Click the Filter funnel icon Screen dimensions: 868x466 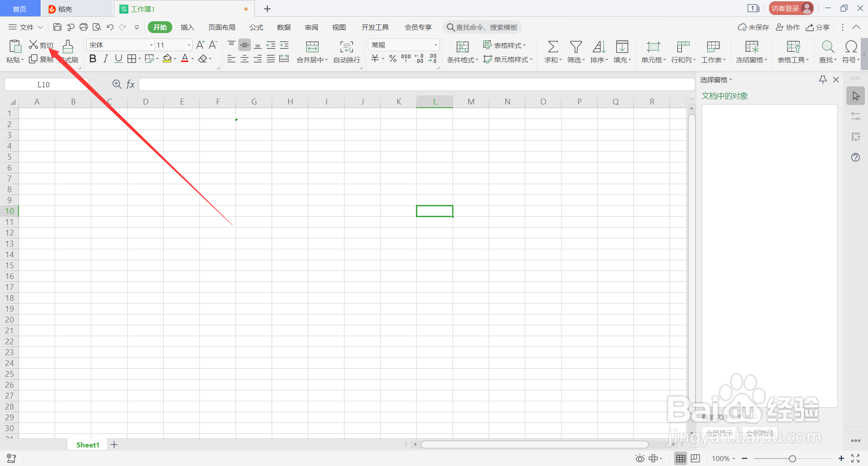(x=576, y=47)
